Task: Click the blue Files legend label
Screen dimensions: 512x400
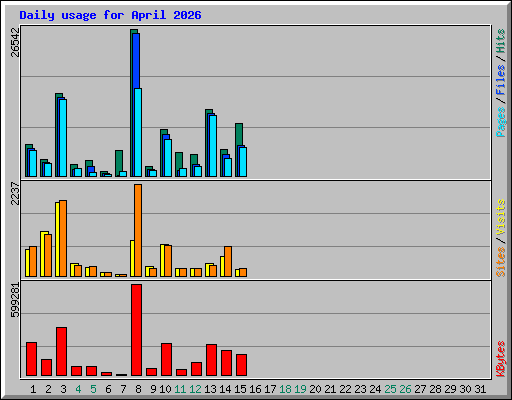Action: click(x=501, y=80)
